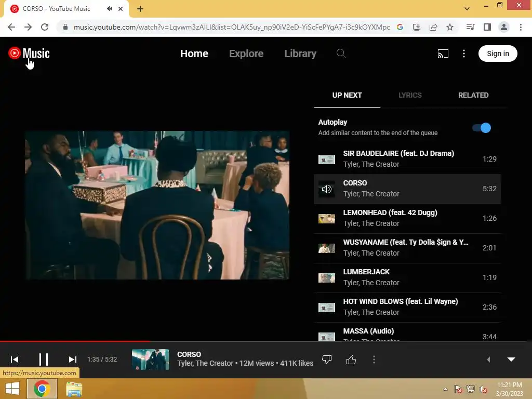
Task: Reload the current page
Action: 45,27
